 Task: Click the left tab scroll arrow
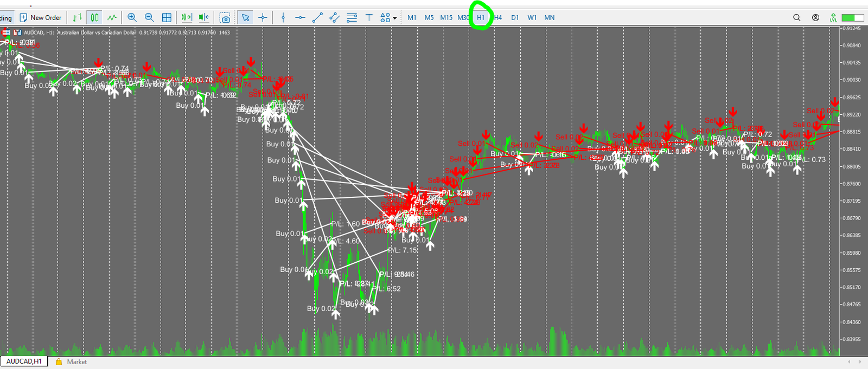[x=849, y=362]
